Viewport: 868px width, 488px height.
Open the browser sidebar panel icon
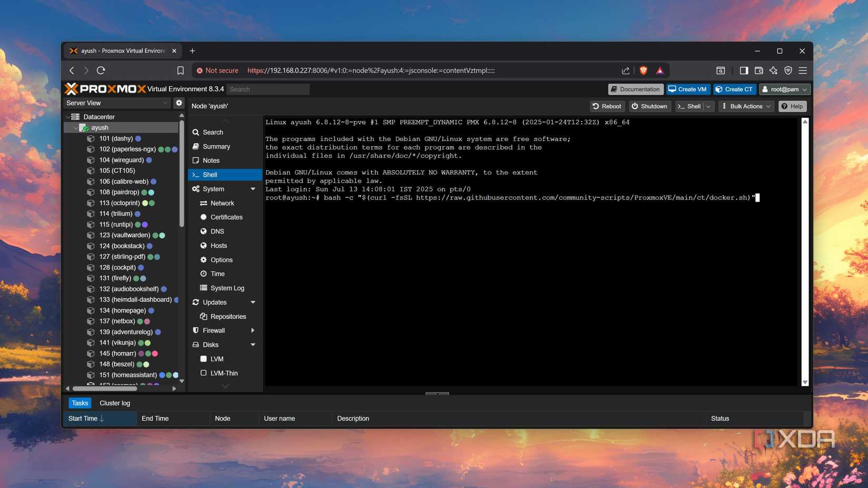[x=743, y=70]
